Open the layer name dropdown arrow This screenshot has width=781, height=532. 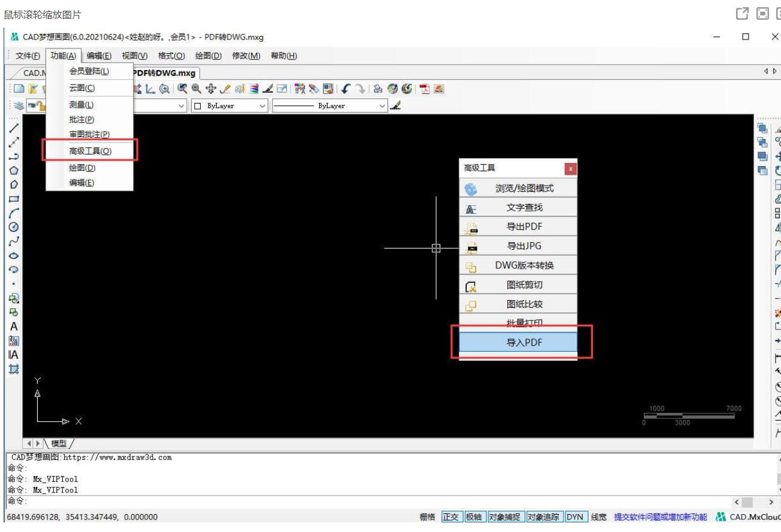pyautogui.click(x=182, y=105)
